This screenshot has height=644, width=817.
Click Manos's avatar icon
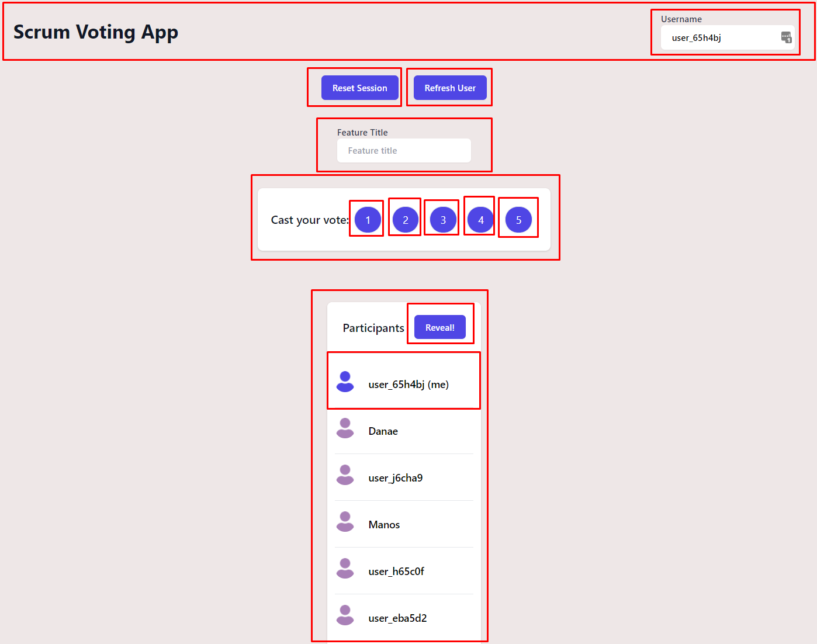[345, 522]
